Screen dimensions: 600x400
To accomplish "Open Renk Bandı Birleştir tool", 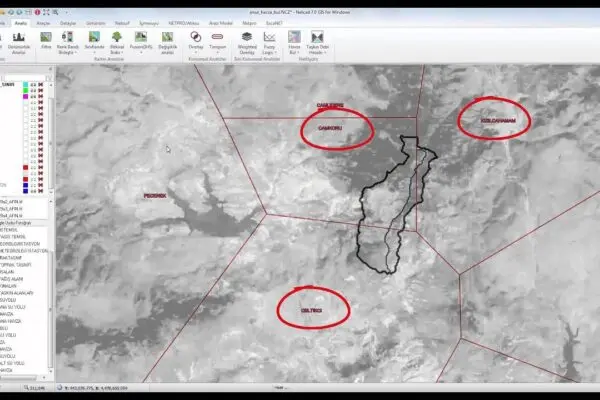I will click(67, 42).
